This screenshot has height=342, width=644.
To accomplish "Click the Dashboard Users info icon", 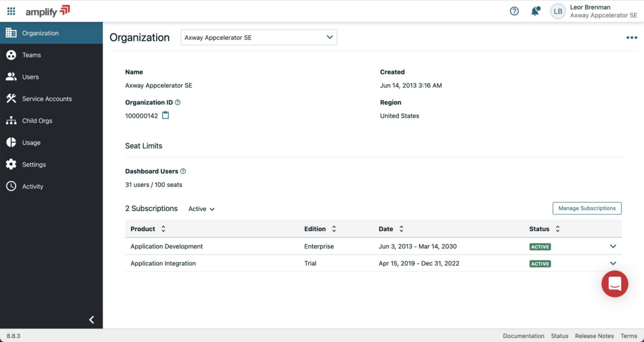I will (183, 171).
